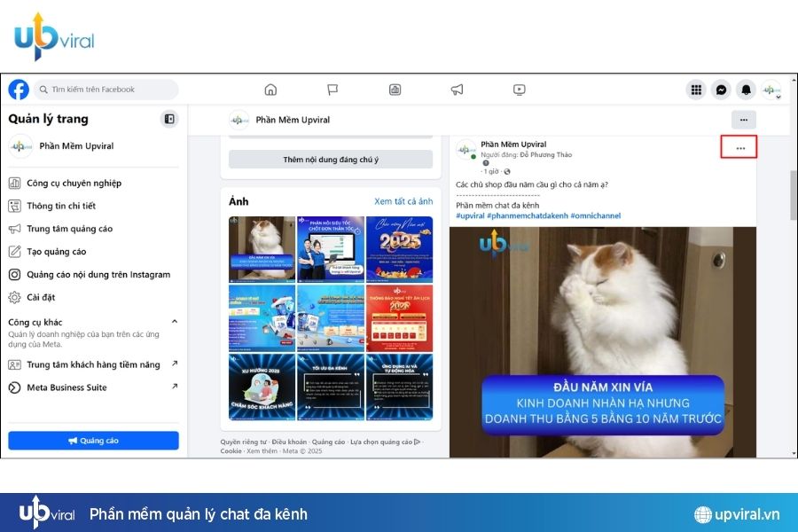Open the Tối ưu đa kênh photo thumbnail
Viewport: 798px width, 532px height.
coord(331,387)
